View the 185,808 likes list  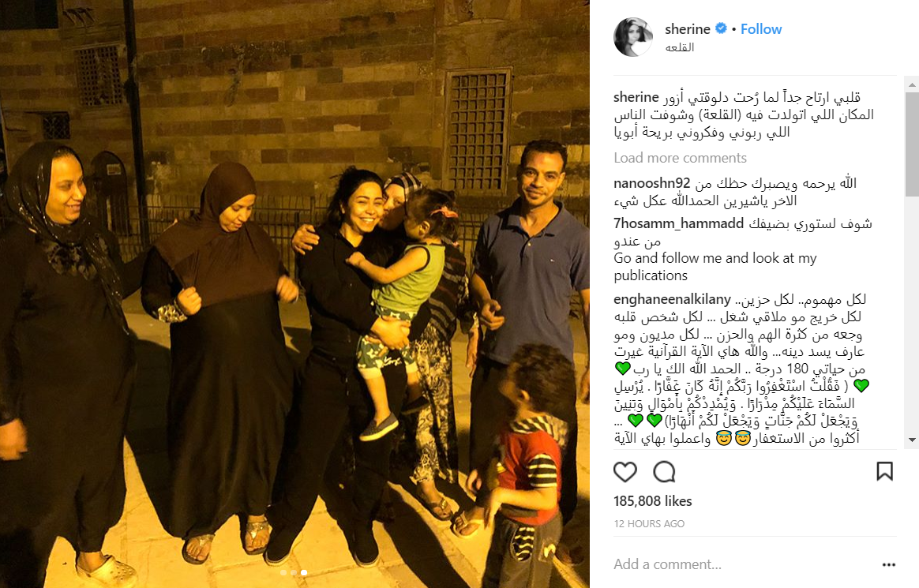(652, 501)
